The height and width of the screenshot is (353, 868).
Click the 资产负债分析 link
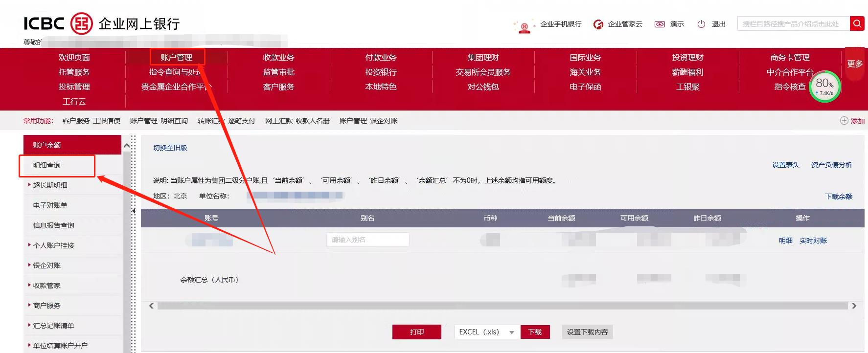(x=832, y=165)
